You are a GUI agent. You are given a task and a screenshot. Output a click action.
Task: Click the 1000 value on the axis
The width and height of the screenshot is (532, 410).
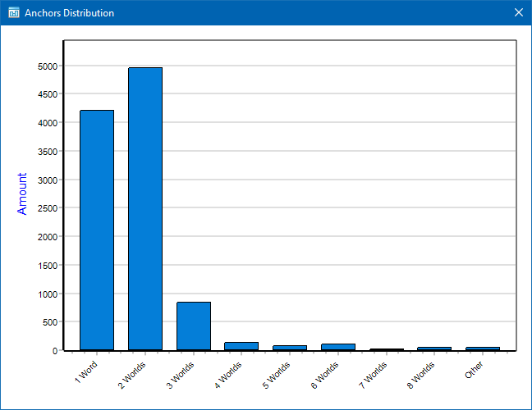tap(48, 294)
